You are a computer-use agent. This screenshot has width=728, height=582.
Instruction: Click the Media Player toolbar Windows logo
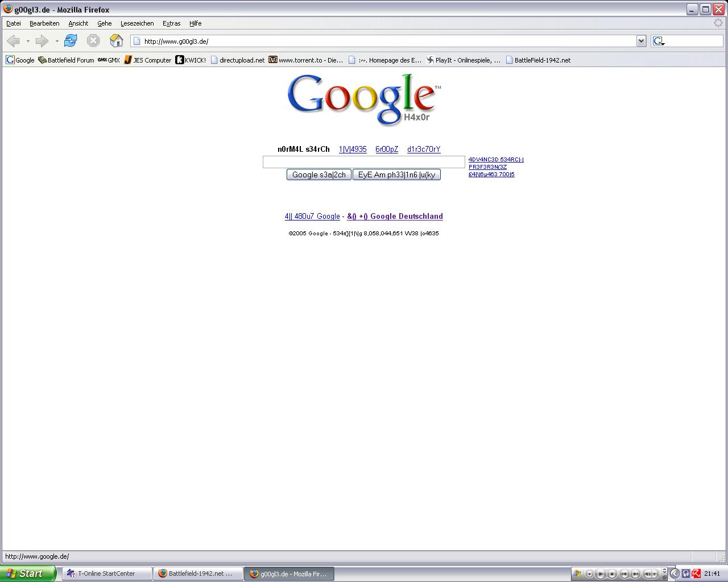(x=577, y=573)
